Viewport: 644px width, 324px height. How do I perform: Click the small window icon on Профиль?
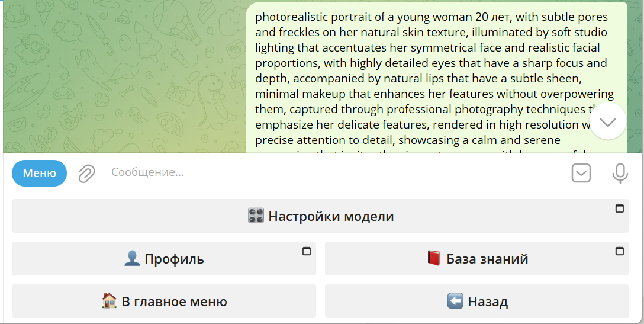pos(307,251)
